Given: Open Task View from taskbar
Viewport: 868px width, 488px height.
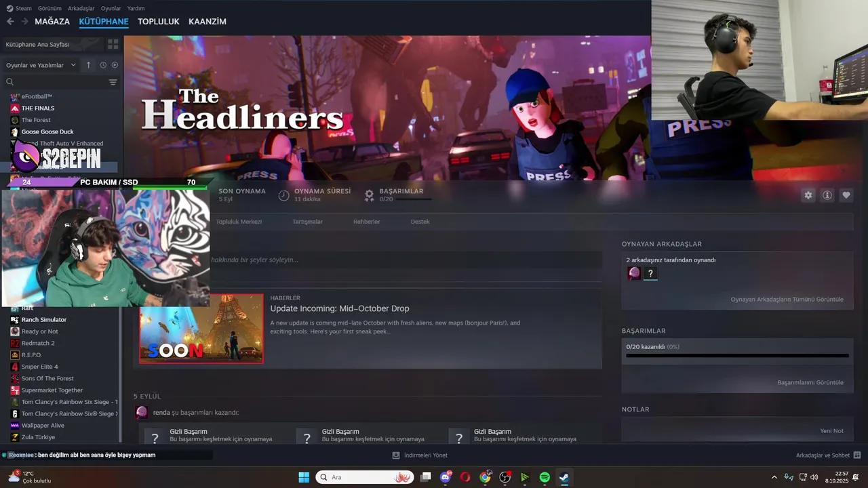Looking at the screenshot, I should [425, 477].
